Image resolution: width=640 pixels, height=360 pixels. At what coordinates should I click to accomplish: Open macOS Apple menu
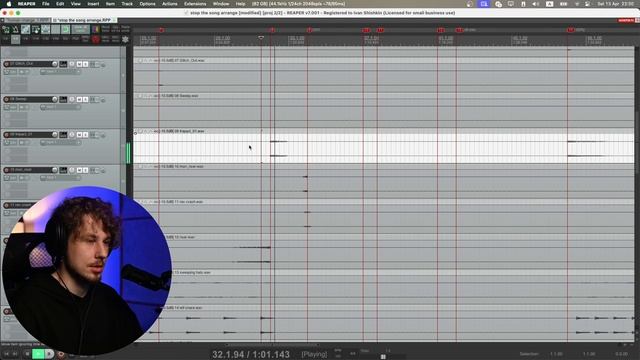pos(9,4)
